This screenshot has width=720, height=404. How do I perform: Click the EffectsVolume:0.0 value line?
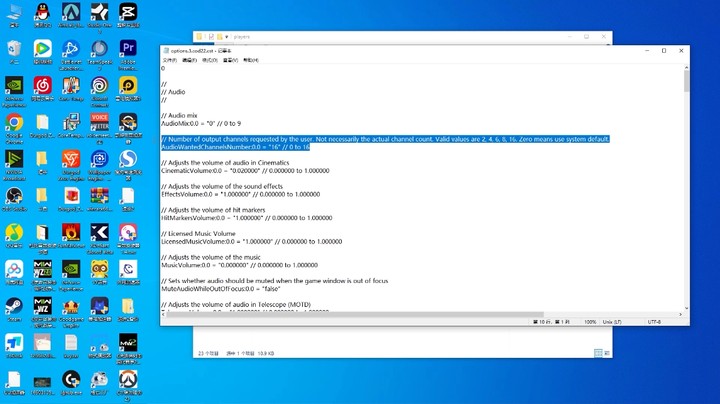point(241,194)
